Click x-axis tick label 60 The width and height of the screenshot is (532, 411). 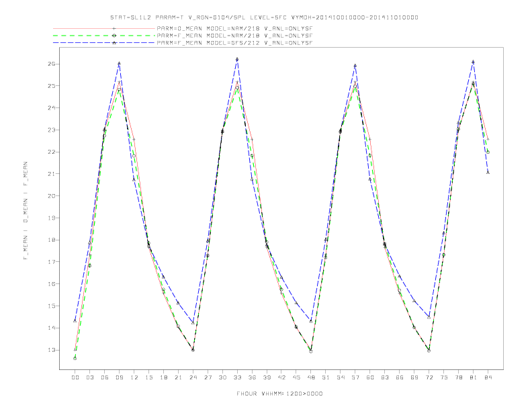click(370, 377)
